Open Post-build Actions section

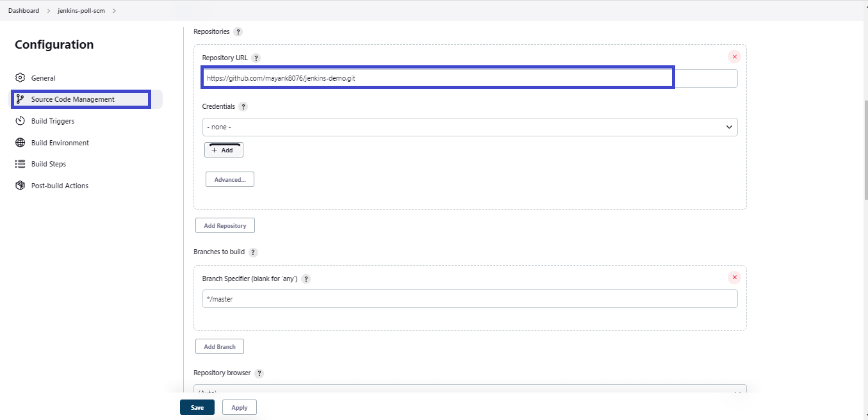(x=60, y=186)
